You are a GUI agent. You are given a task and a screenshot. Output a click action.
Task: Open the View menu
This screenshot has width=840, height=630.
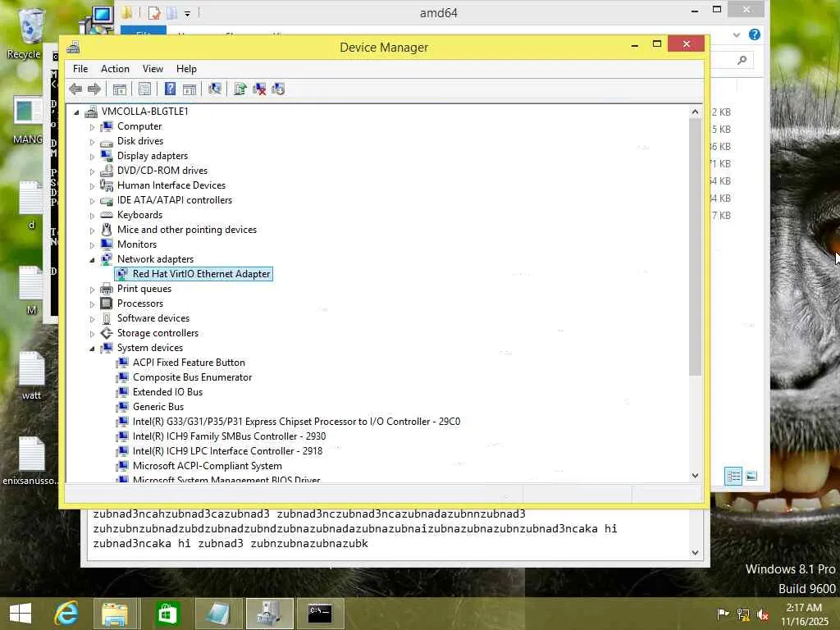153,69
